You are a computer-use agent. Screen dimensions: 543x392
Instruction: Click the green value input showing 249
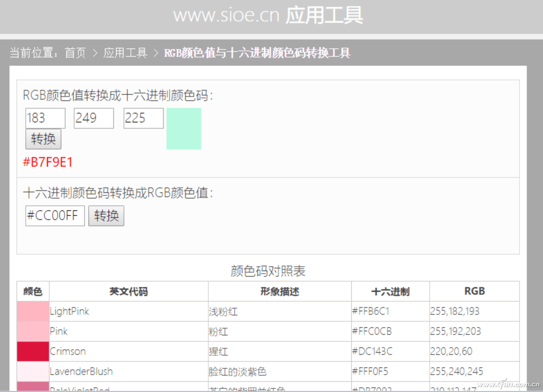94,118
